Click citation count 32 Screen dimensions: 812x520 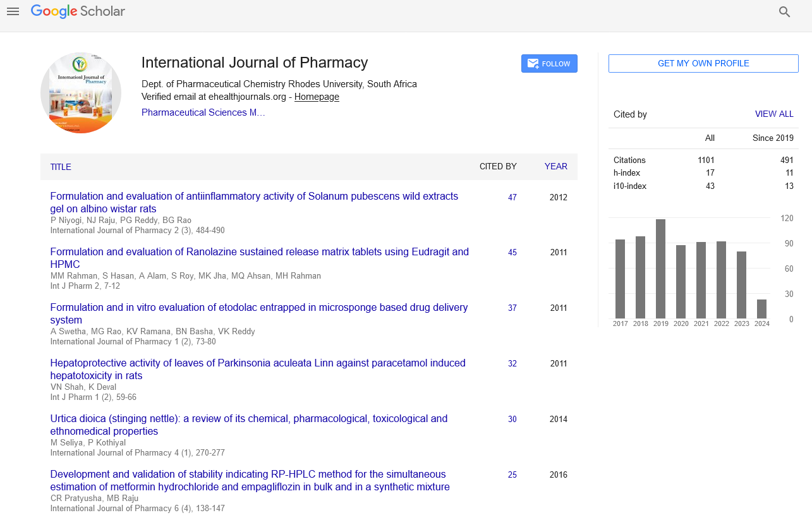click(x=512, y=363)
